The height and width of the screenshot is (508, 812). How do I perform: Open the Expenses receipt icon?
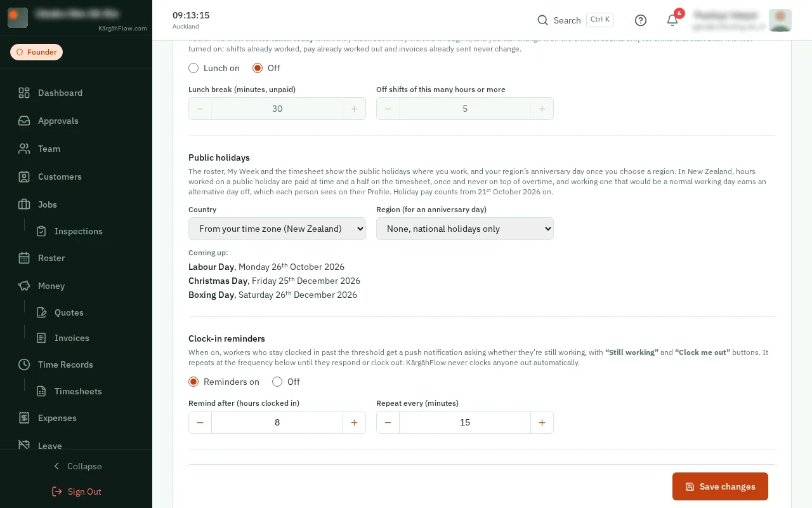coord(24,418)
